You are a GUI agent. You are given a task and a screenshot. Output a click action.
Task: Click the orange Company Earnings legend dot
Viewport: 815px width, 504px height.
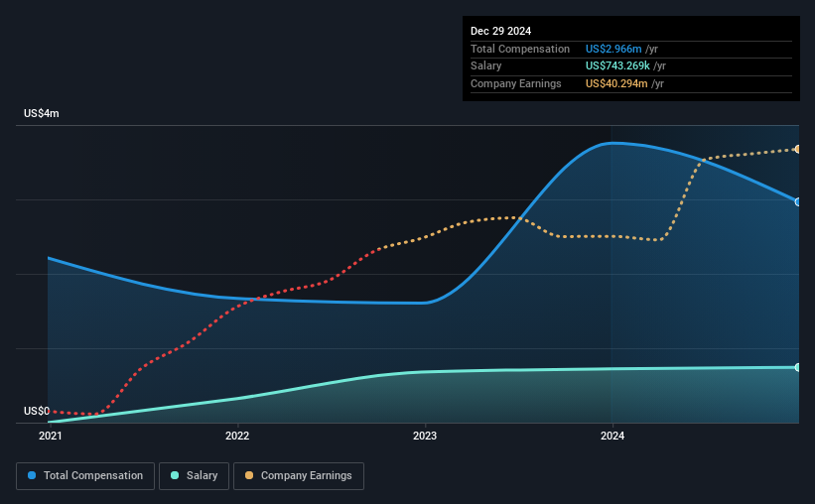tap(249, 475)
